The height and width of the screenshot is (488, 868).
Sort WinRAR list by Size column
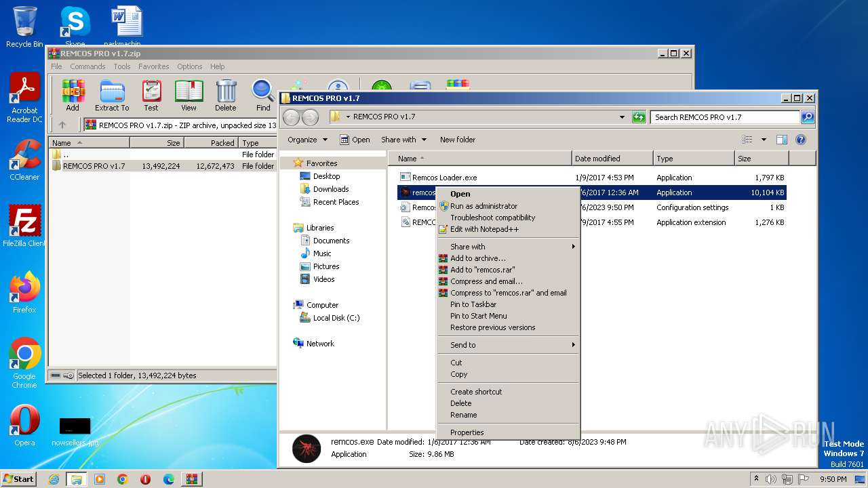[157, 143]
